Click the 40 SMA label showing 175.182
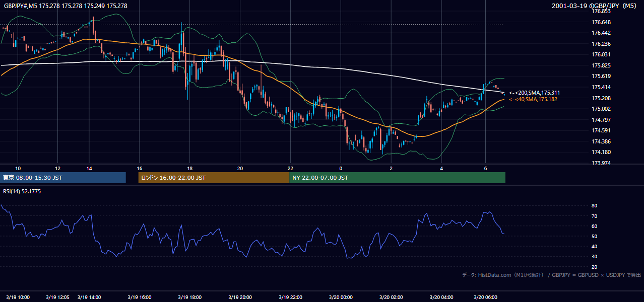The height and width of the screenshot is (302, 644). 533,100
